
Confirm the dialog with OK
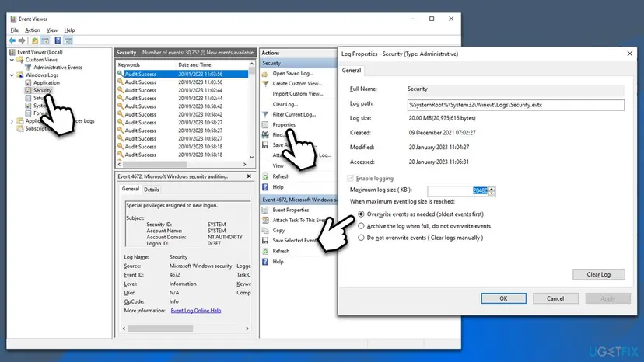tap(503, 298)
